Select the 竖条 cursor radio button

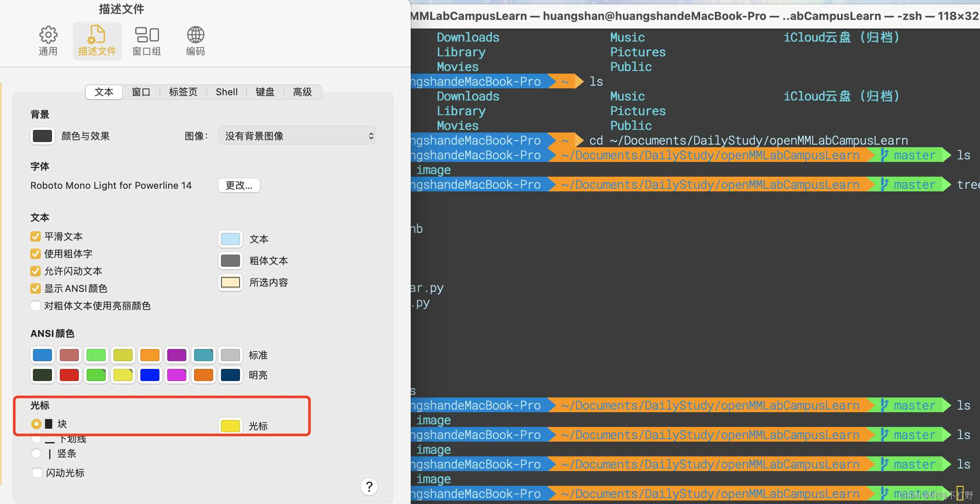click(36, 453)
